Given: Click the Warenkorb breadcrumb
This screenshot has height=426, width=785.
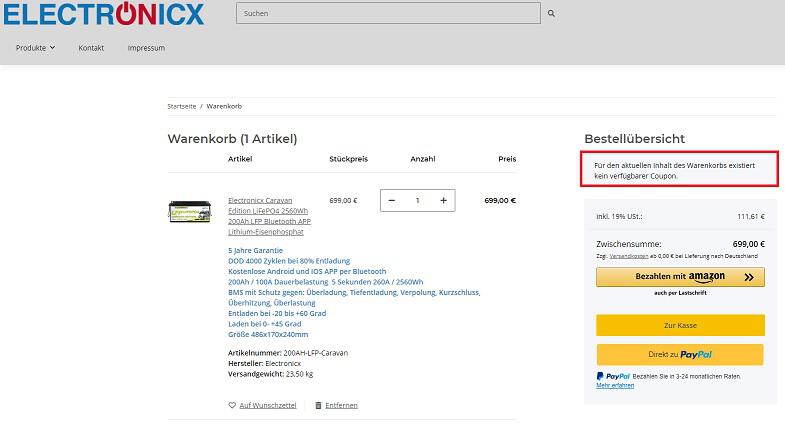Looking at the screenshot, I should (224, 106).
